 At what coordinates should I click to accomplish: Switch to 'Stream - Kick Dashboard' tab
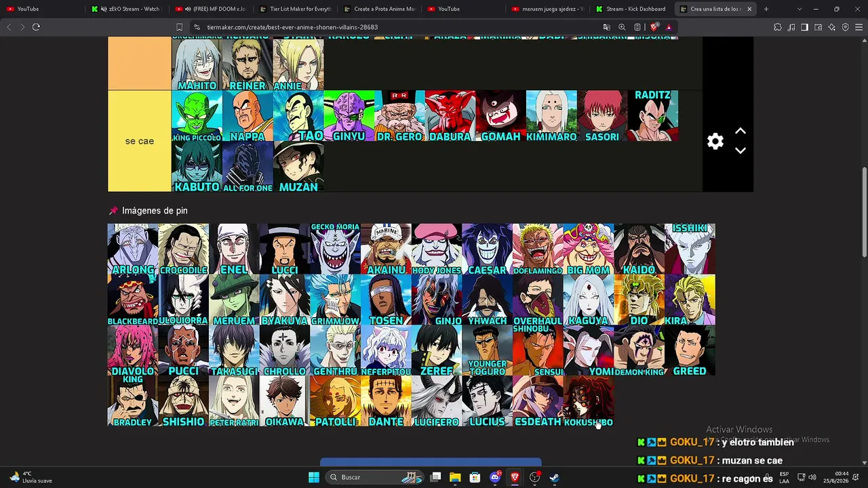pos(631,9)
